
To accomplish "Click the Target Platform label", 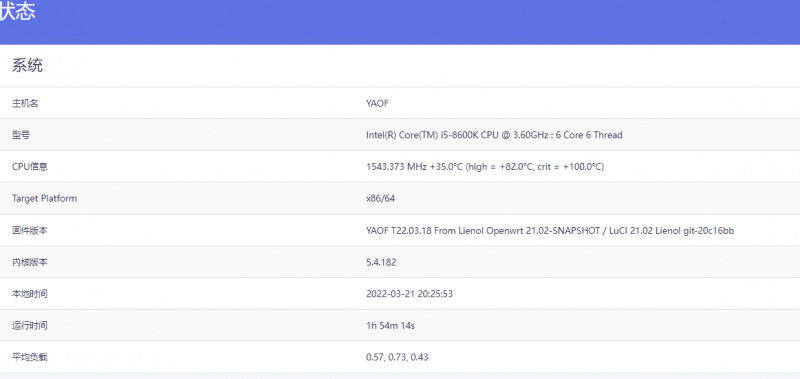I will (x=44, y=198).
